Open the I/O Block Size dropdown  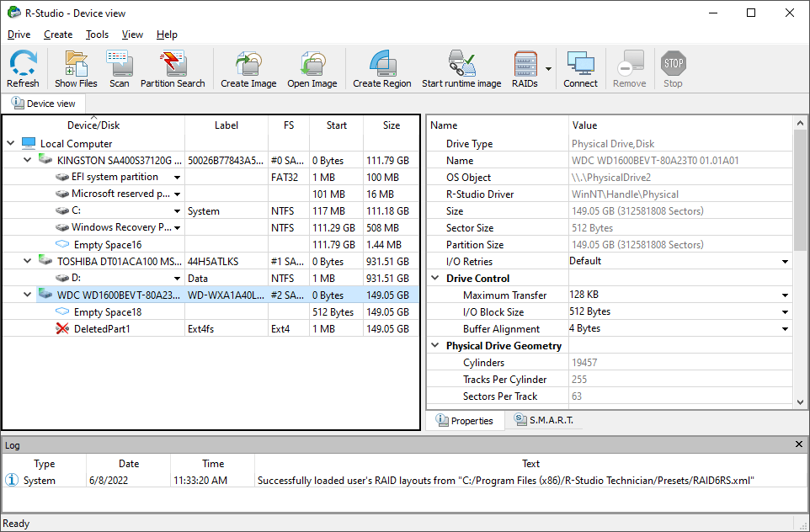pos(786,312)
